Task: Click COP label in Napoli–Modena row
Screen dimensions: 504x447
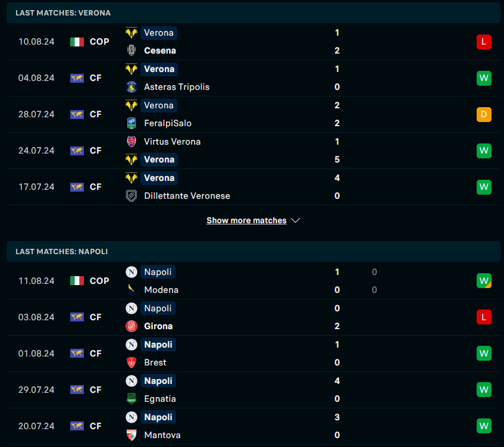Action: click(x=99, y=281)
